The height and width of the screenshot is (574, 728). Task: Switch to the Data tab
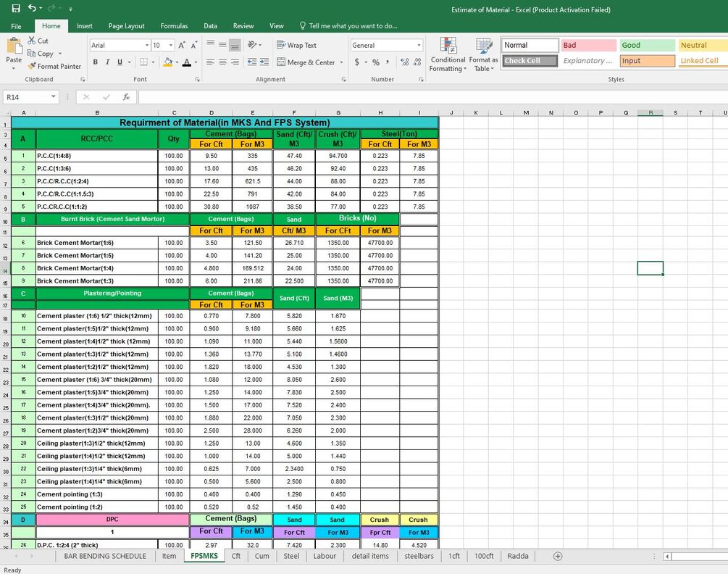(210, 26)
